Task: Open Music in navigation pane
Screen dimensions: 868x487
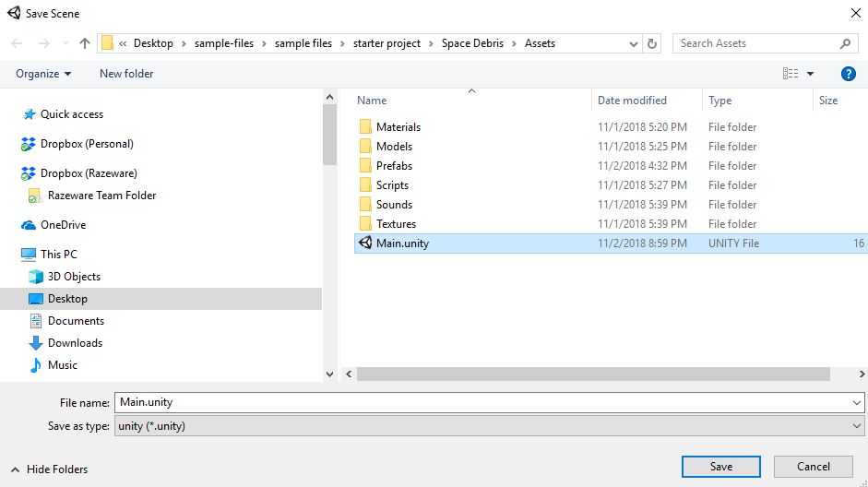Action: (63, 364)
